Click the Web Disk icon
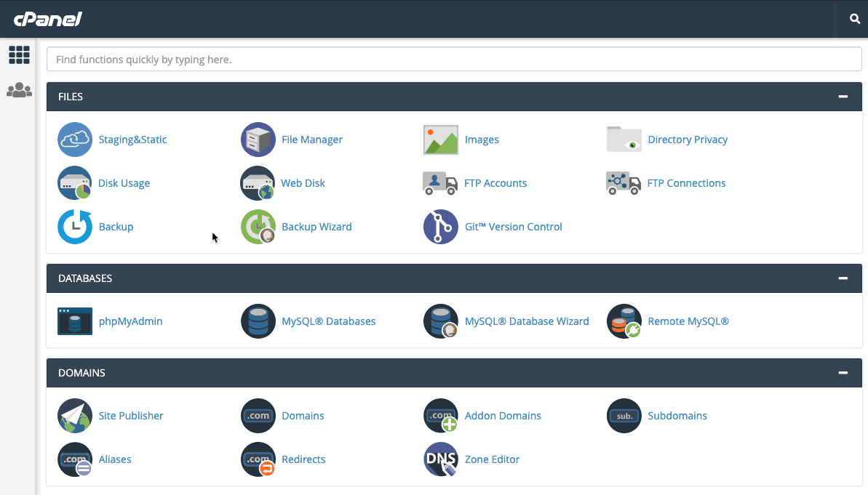868x495 pixels. point(258,183)
